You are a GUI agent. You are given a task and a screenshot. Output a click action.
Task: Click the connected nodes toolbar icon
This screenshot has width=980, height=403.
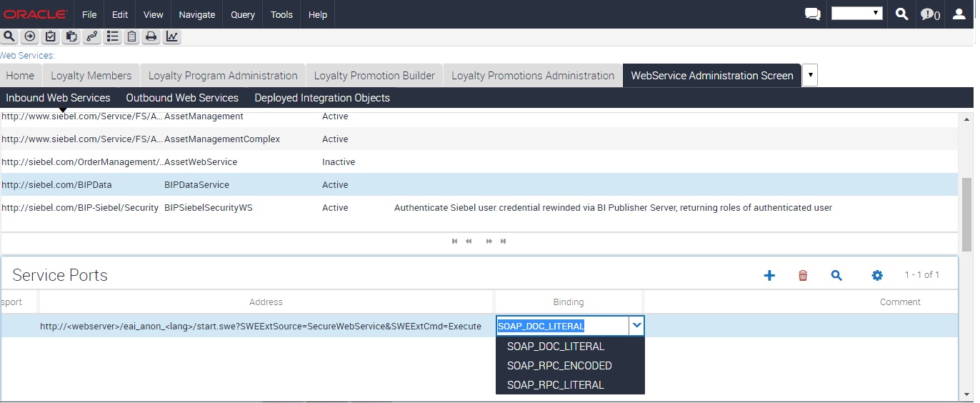(x=91, y=36)
